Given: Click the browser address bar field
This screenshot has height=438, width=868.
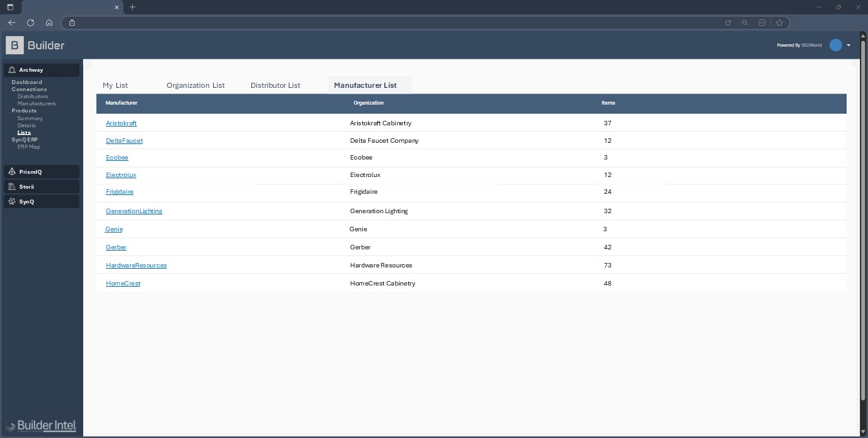Looking at the screenshot, I should (387, 23).
